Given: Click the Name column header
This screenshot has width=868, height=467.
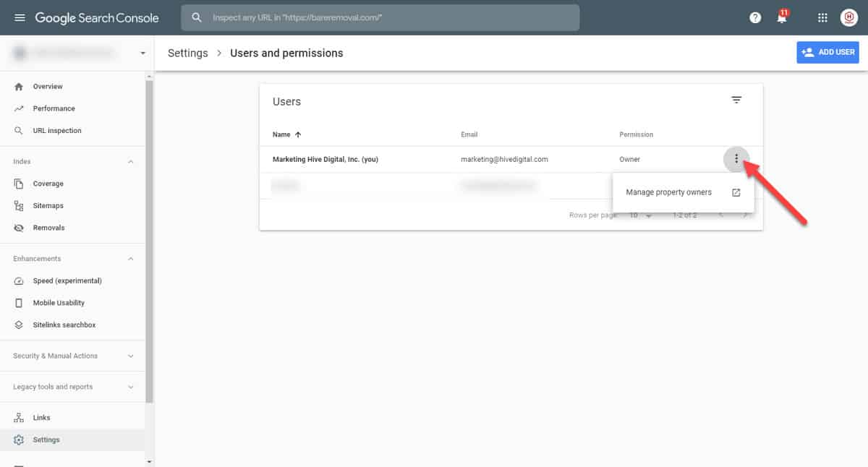Looking at the screenshot, I should pyautogui.click(x=281, y=134).
